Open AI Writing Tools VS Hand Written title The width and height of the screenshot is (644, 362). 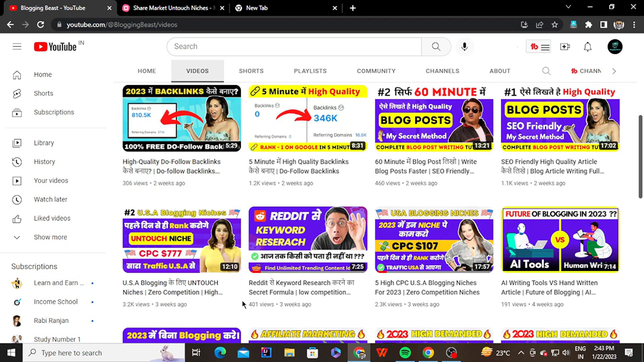(x=549, y=288)
